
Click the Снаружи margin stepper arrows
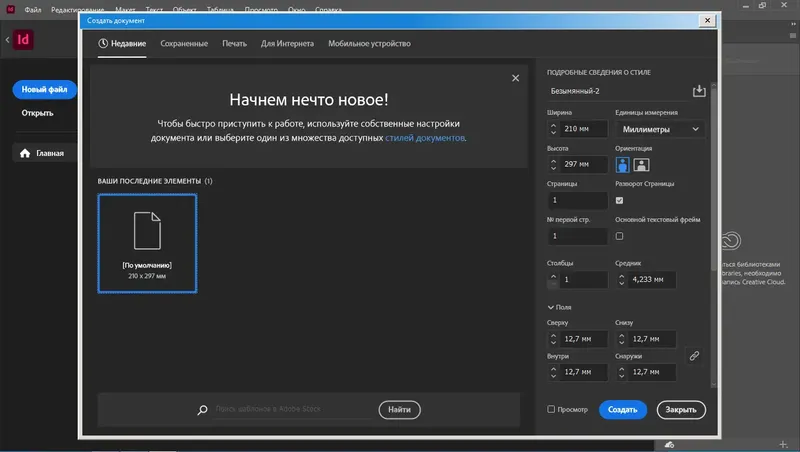tap(621, 372)
